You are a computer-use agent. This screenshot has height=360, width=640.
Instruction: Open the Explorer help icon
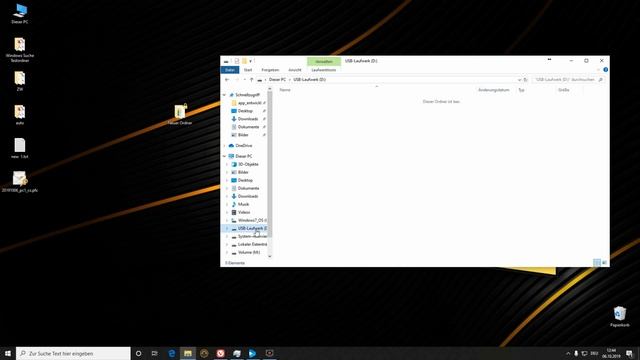(x=605, y=70)
